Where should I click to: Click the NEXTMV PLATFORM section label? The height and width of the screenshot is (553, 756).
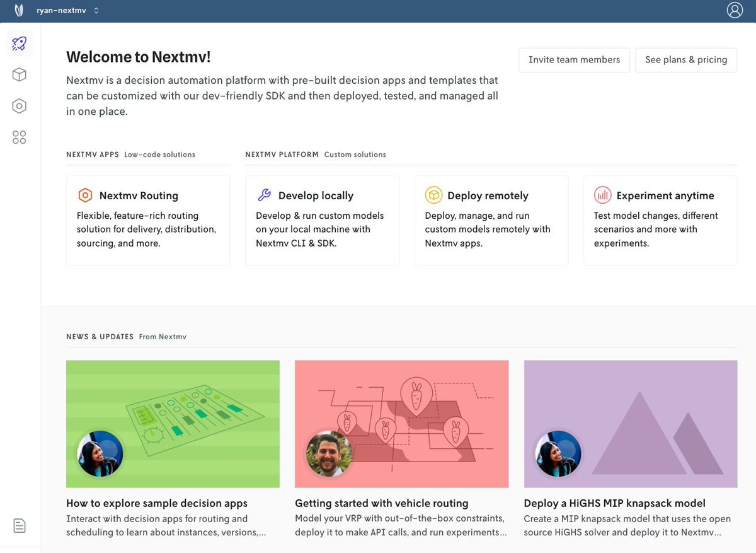click(x=282, y=154)
